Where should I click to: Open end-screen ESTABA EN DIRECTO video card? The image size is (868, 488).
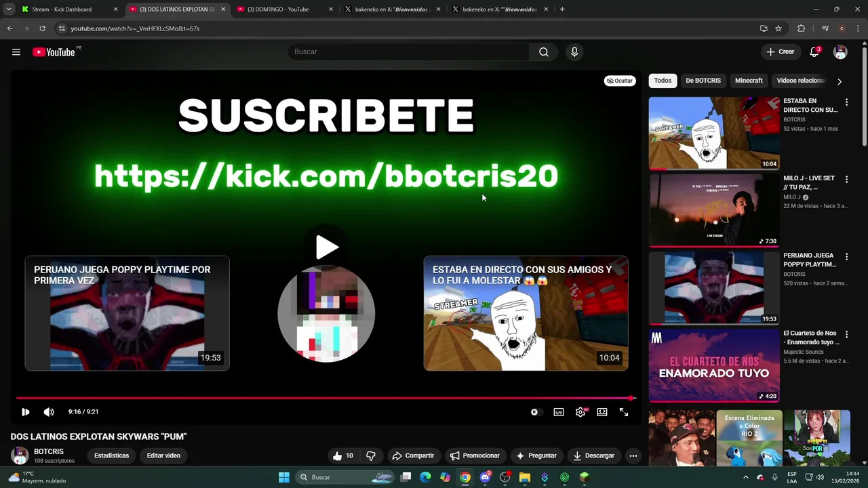(x=526, y=313)
